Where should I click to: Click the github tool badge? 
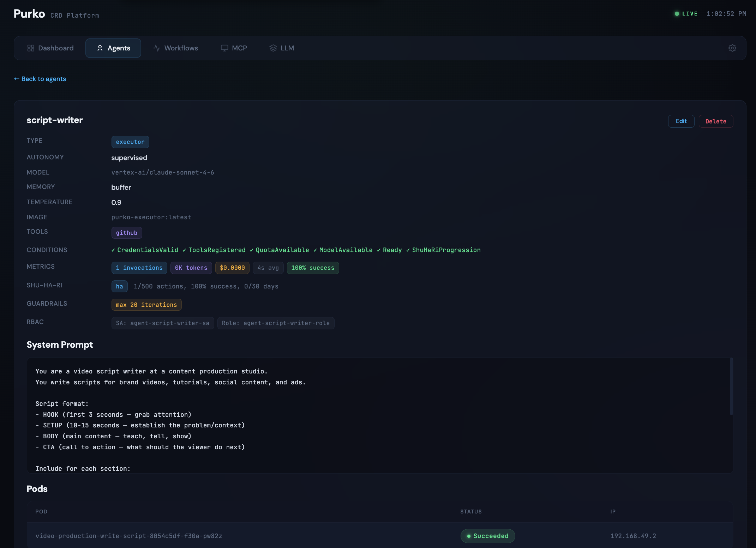[x=127, y=233]
